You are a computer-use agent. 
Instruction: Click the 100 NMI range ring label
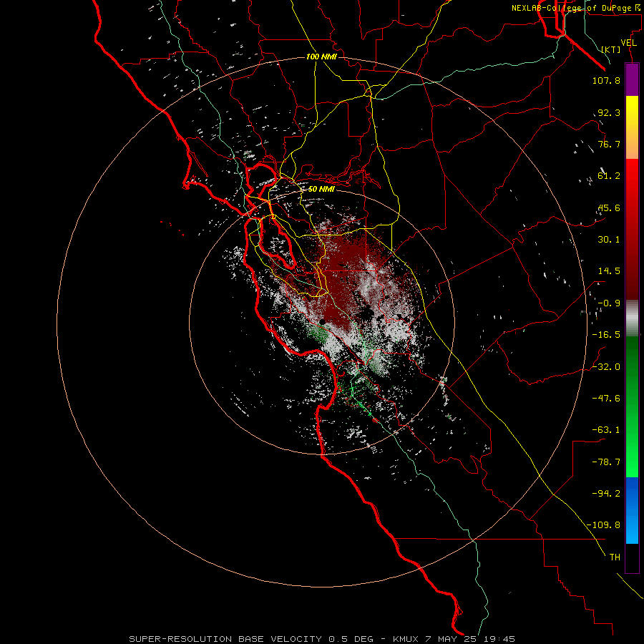tap(321, 57)
